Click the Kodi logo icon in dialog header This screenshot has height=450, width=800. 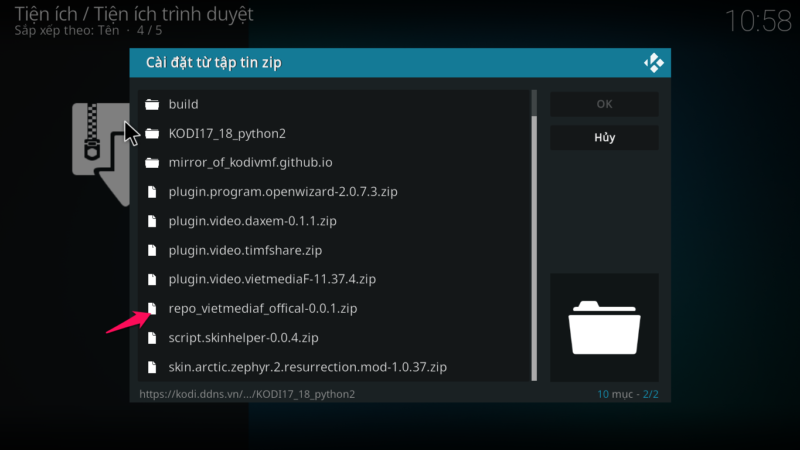[654, 63]
